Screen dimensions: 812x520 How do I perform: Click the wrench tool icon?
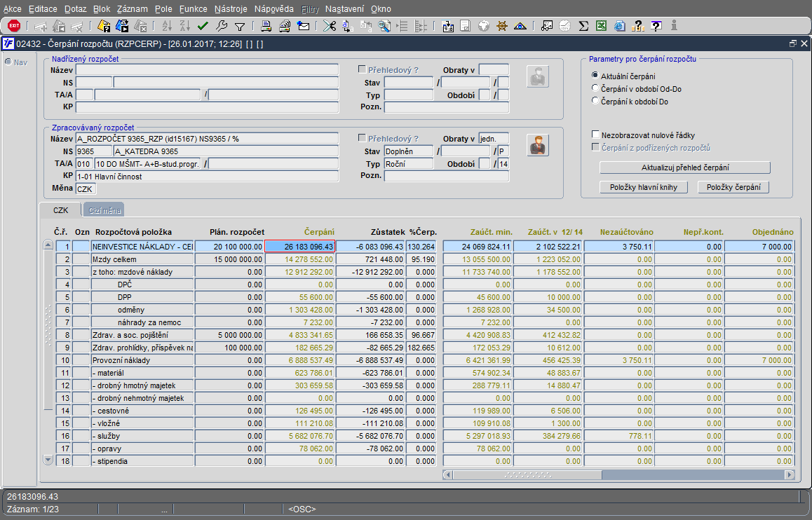coord(221,26)
